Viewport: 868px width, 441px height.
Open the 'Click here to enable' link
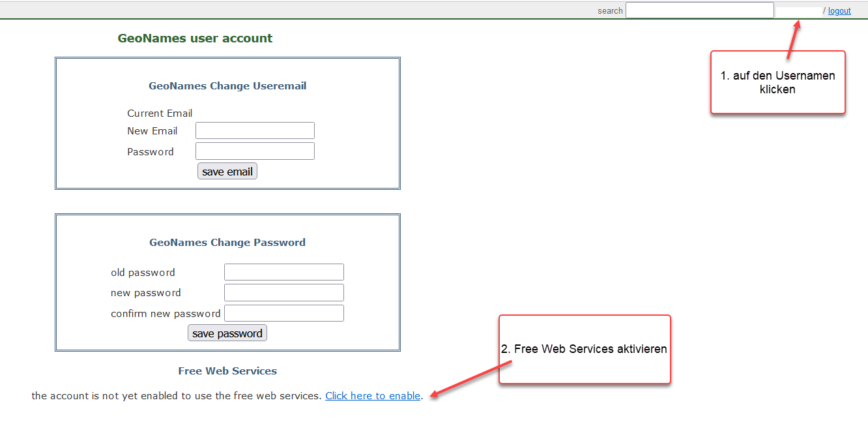click(x=373, y=396)
